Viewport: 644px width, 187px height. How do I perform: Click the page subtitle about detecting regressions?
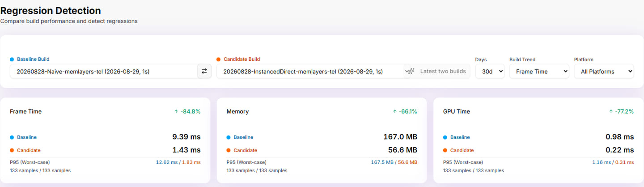tap(69, 21)
